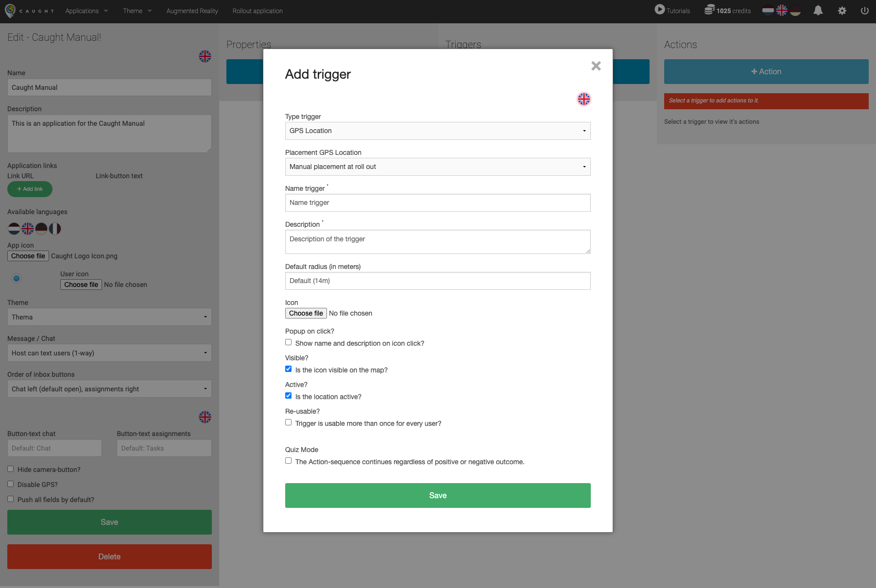Image resolution: width=876 pixels, height=588 pixels.
Task: Close the Add trigger dialog
Action: point(596,66)
